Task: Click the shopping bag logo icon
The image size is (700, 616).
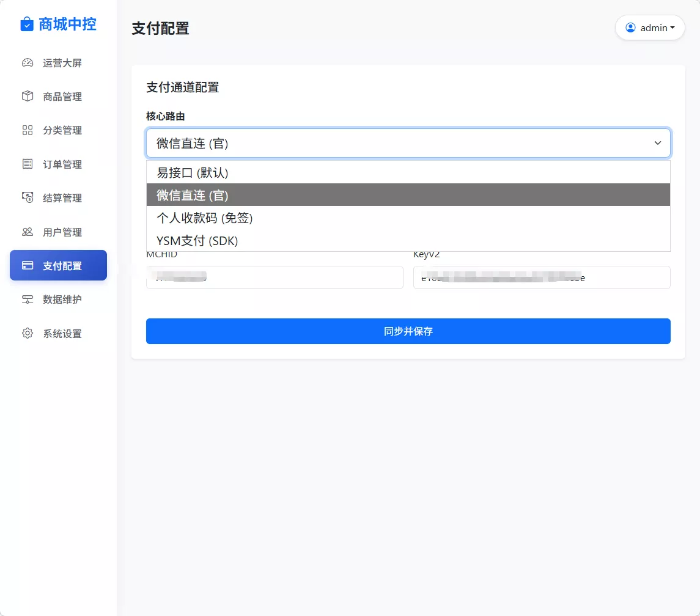Action: 27,24
